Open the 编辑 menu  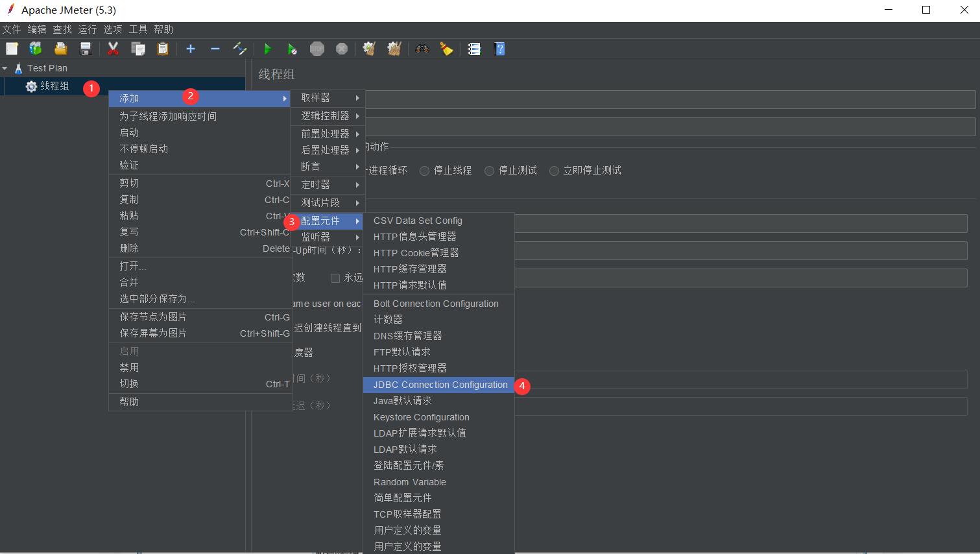click(37, 29)
